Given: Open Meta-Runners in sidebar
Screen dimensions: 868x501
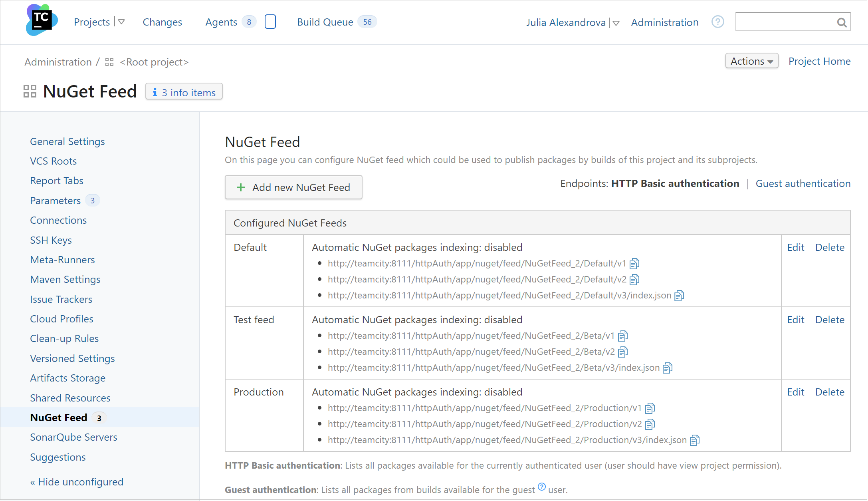Looking at the screenshot, I should pyautogui.click(x=63, y=260).
